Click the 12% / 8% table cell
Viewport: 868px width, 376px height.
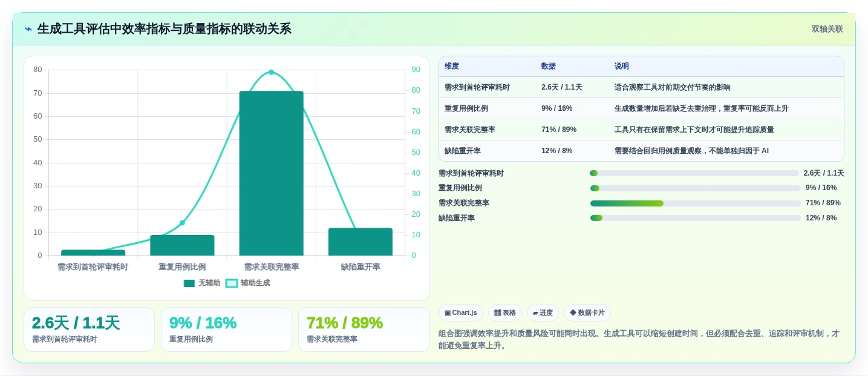pyautogui.click(x=557, y=151)
